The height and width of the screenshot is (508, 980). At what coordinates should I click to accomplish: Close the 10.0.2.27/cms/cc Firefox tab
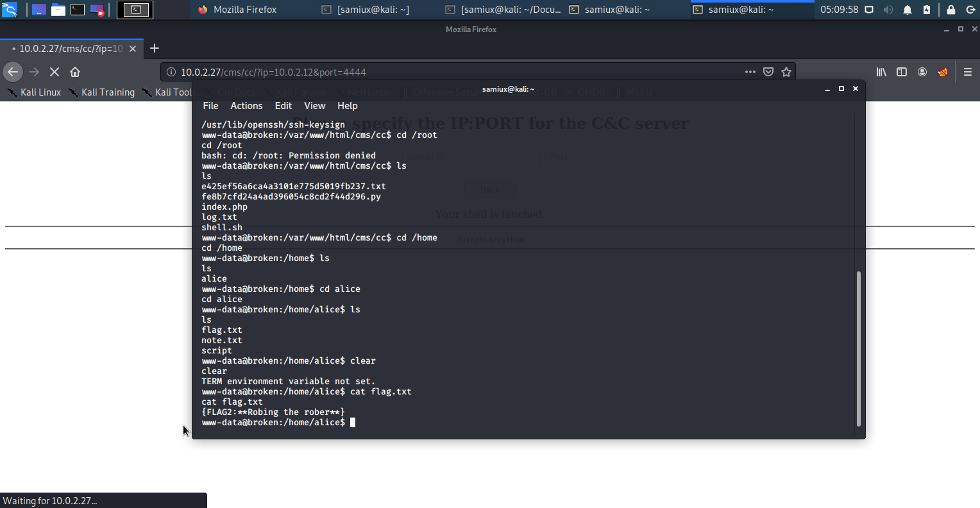click(133, 49)
